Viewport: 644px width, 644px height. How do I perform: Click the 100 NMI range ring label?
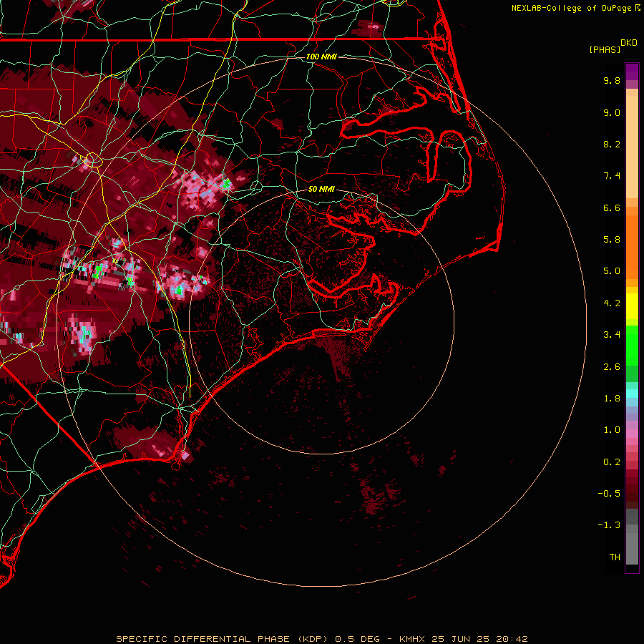pos(321,57)
